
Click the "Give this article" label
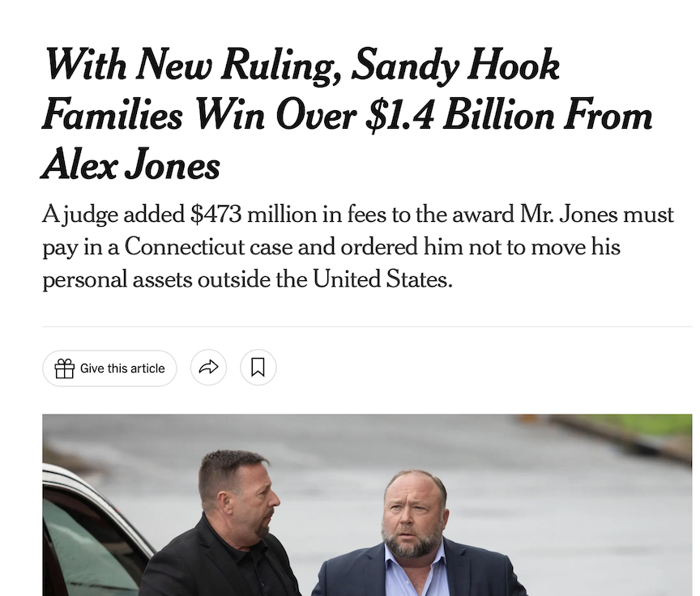click(x=122, y=368)
